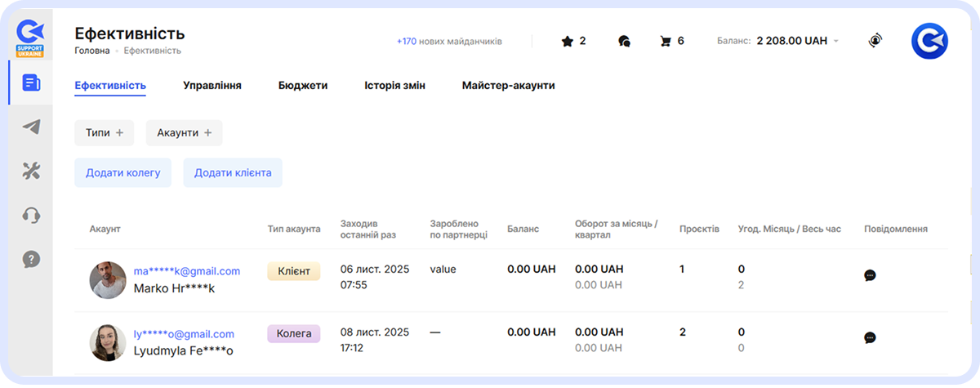Expand the Типи filter
Screen dimensions: 980x388
[104, 133]
